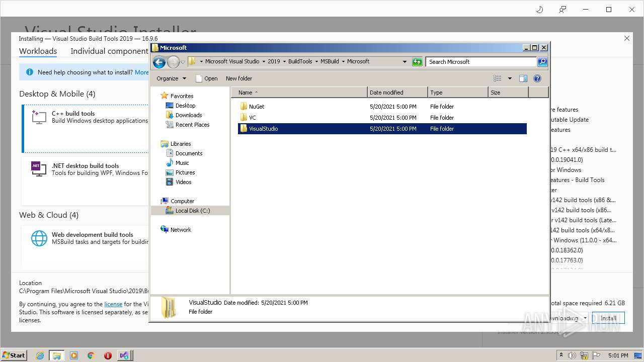Open the Videos library
The width and height of the screenshot is (644, 362).
(183, 182)
